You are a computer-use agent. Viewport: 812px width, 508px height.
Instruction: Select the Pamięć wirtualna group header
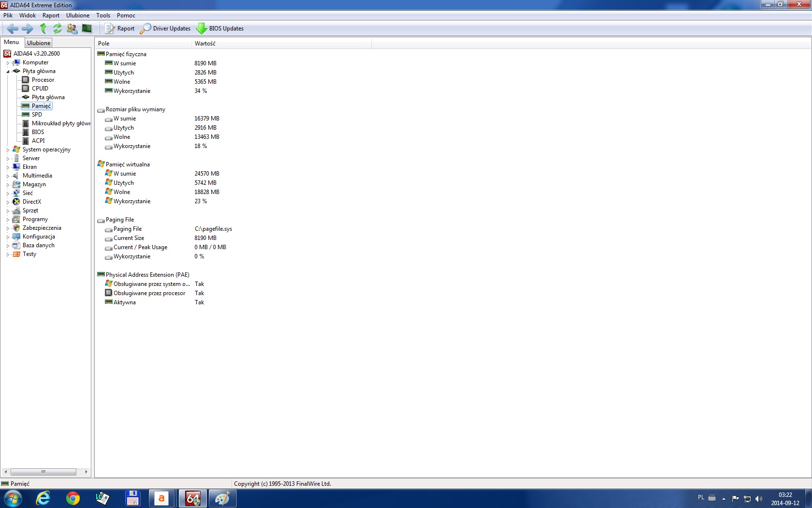[128, 164]
